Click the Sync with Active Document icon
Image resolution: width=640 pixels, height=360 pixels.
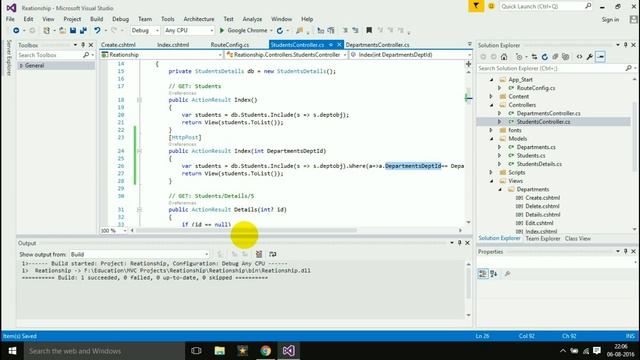[534, 57]
